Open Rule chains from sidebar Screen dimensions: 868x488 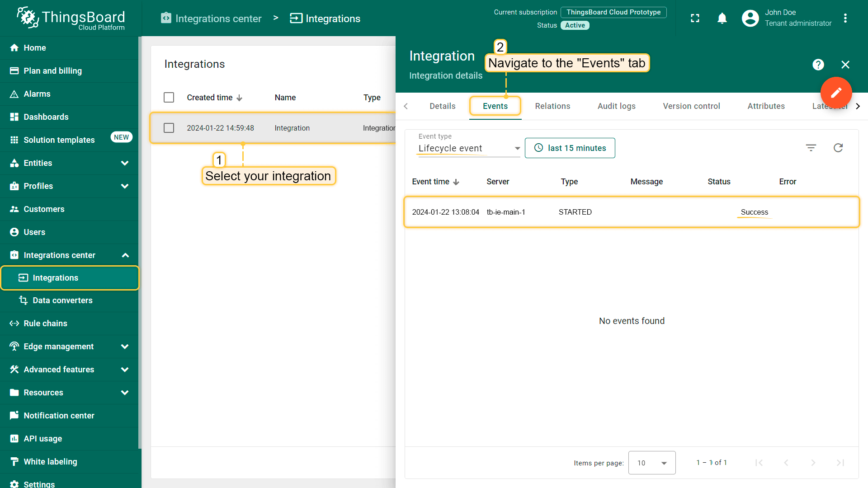(x=44, y=323)
